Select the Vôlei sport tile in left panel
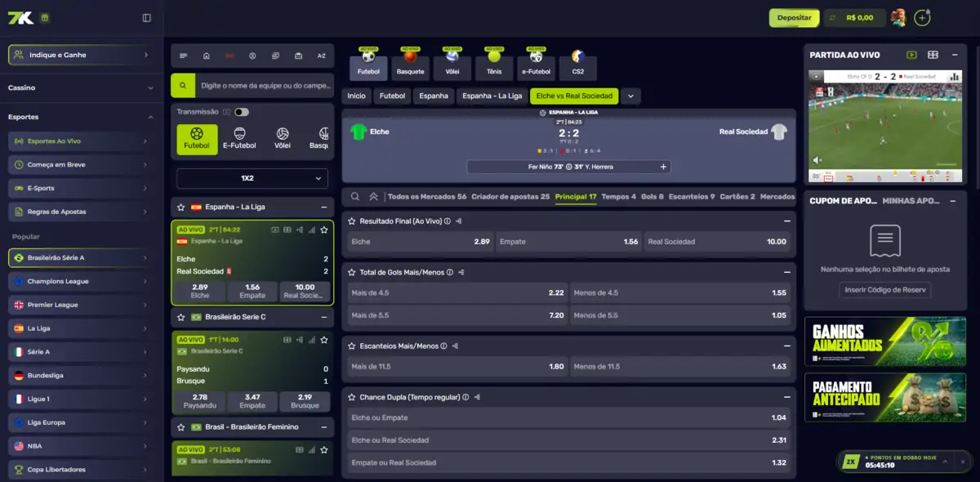Viewport: 980px width, 482px height. [x=282, y=140]
